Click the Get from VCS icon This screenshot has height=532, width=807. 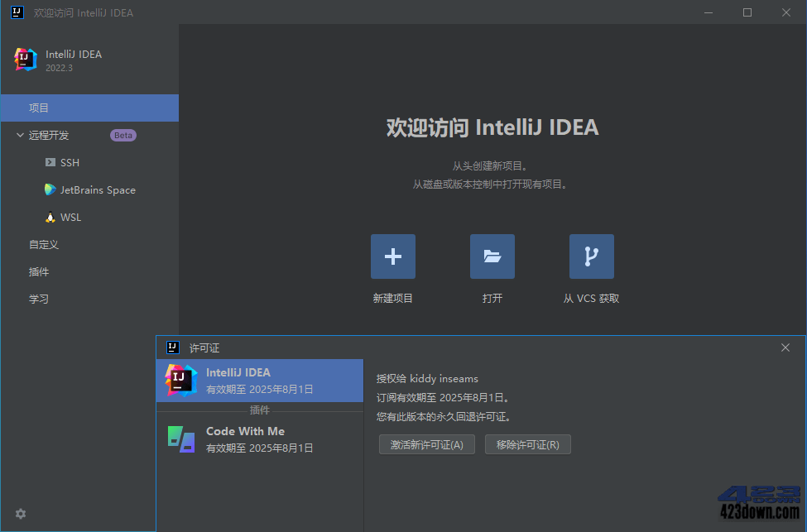[591, 256]
